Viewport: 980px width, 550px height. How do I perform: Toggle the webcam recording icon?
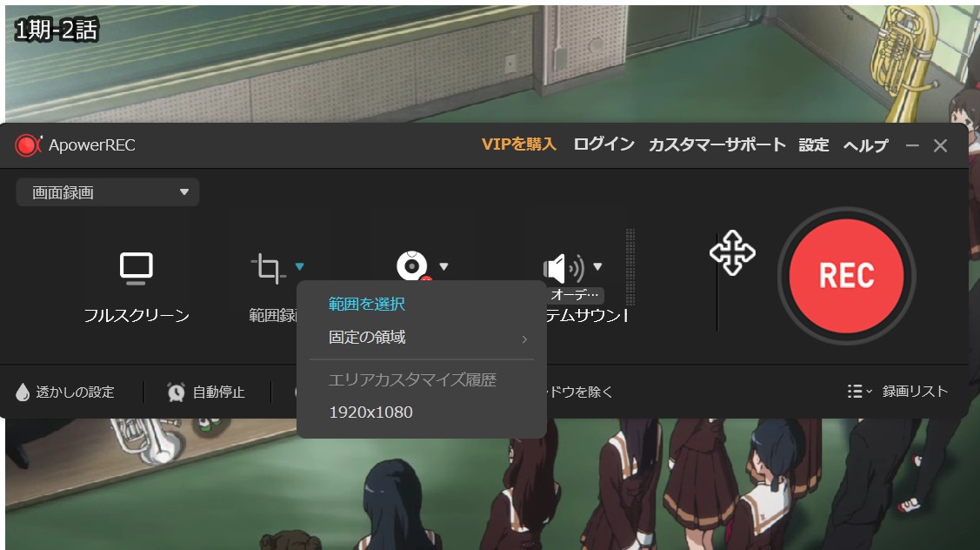pyautogui.click(x=412, y=266)
